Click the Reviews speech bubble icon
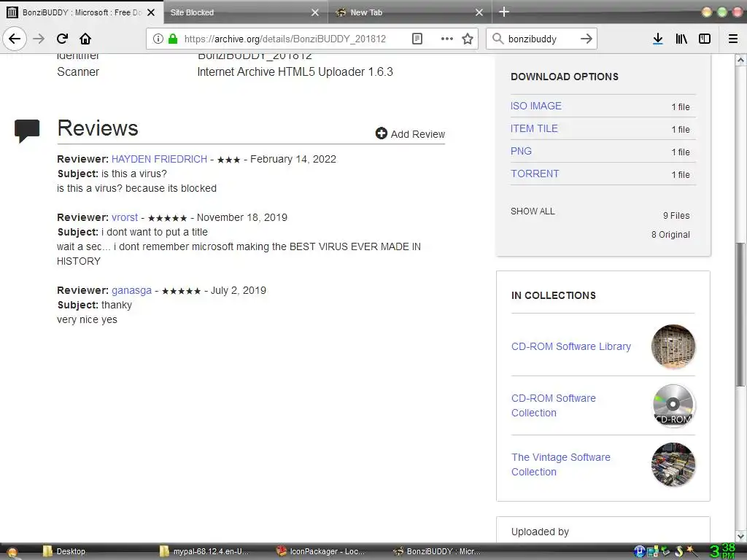 27,131
